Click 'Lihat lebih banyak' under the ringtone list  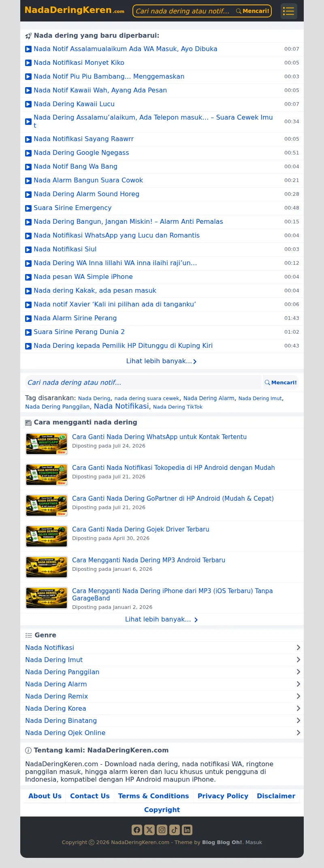(162, 361)
